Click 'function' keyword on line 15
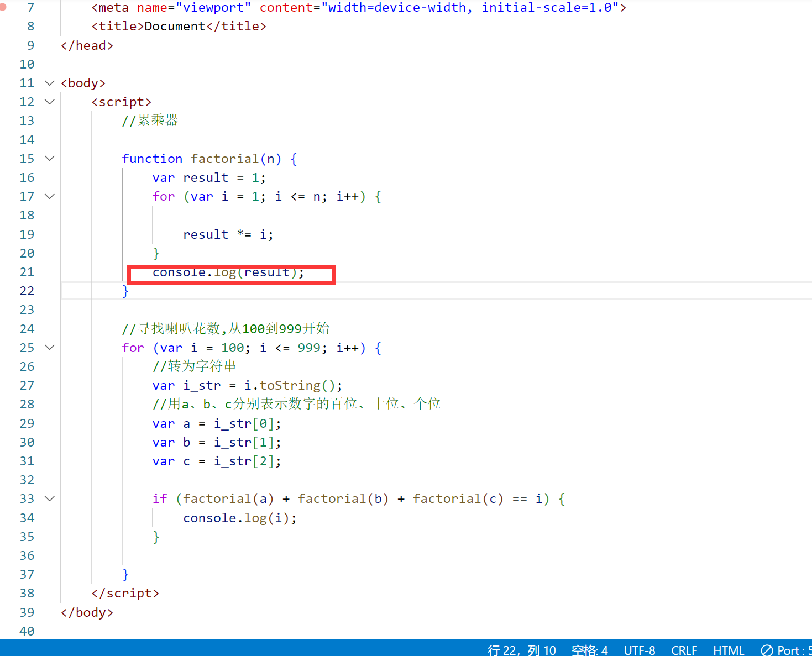Screen dimensions: 812x656 pos(152,159)
